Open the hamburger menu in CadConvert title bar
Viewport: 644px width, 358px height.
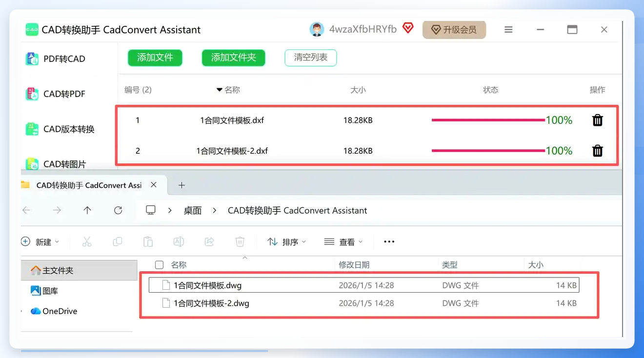(x=508, y=30)
